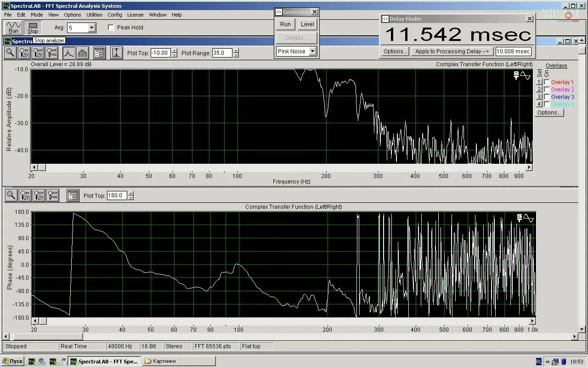Image resolution: width=588 pixels, height=368 pixels.
Task: Turn on Overlay 1 checkbox
Action: coord(547,82)
